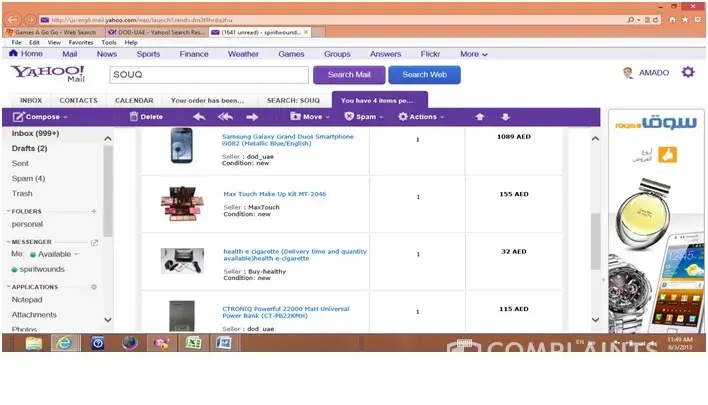Go to previous message up arrow
Viewport: 708px width, 405px height.
point(480,117)
